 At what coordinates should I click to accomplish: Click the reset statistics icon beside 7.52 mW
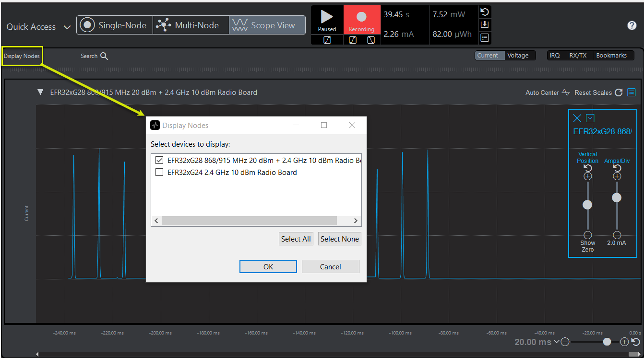(x=485, y=12)
